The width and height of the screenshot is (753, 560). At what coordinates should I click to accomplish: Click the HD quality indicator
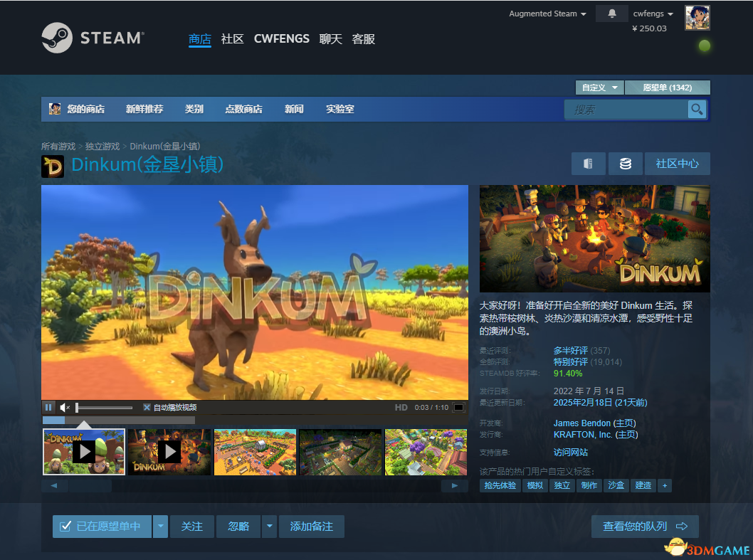pyautogui.click(x=401, y=408)
